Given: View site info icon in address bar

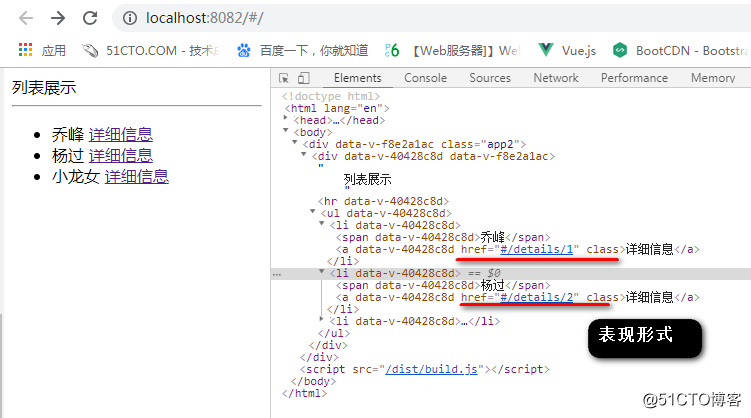Looking at the screenshot, I should pyautogui.click(x=129, y=18).
